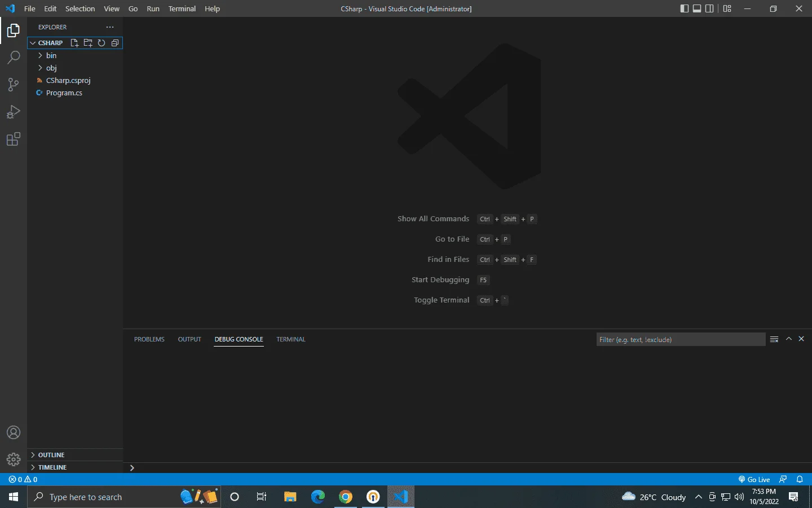Open Explorer views and more actions menu
The image size is (812, 508).
pyautogui.click(x=110, y=27)
